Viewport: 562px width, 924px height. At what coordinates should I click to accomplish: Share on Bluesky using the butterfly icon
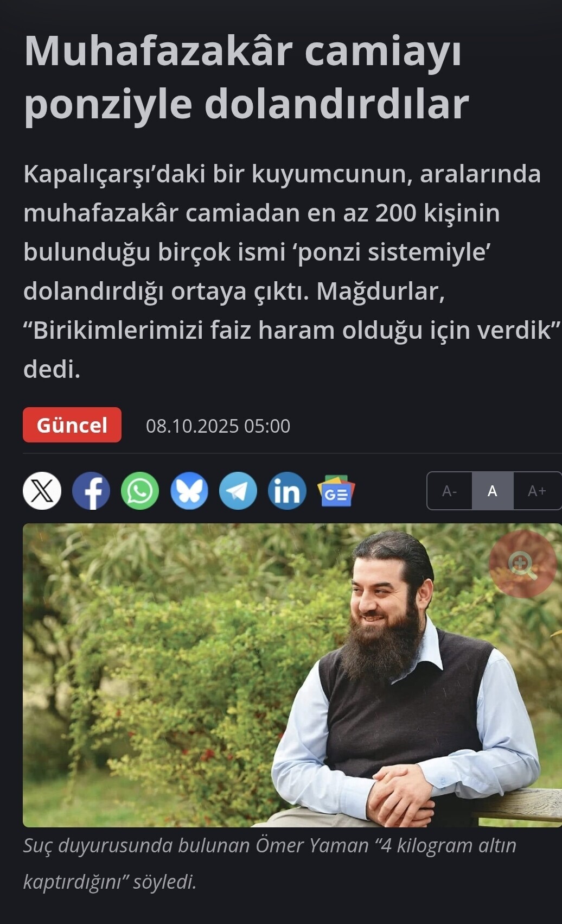coord(189,491)
